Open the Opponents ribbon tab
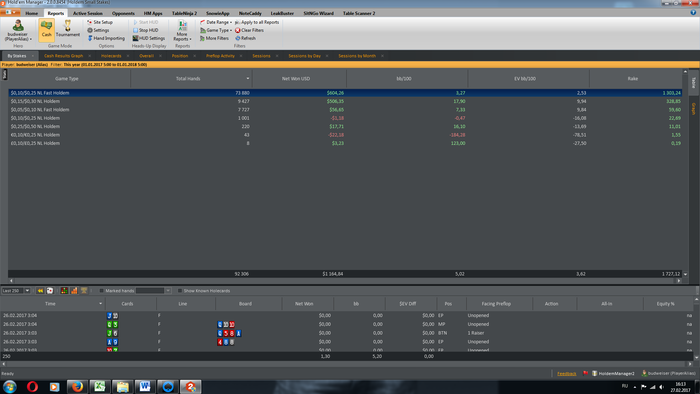Screen dimensions: 700x394 pyautogui.click(x=123, y=13)
